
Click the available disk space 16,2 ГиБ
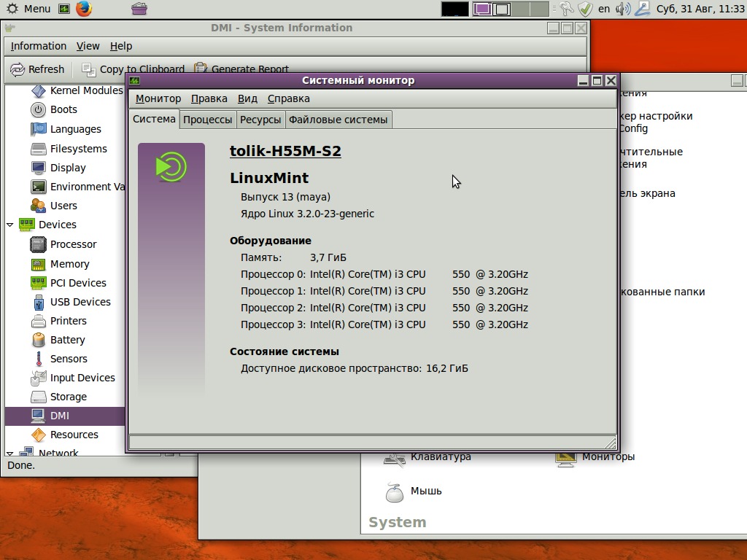[x=447, y=368]
